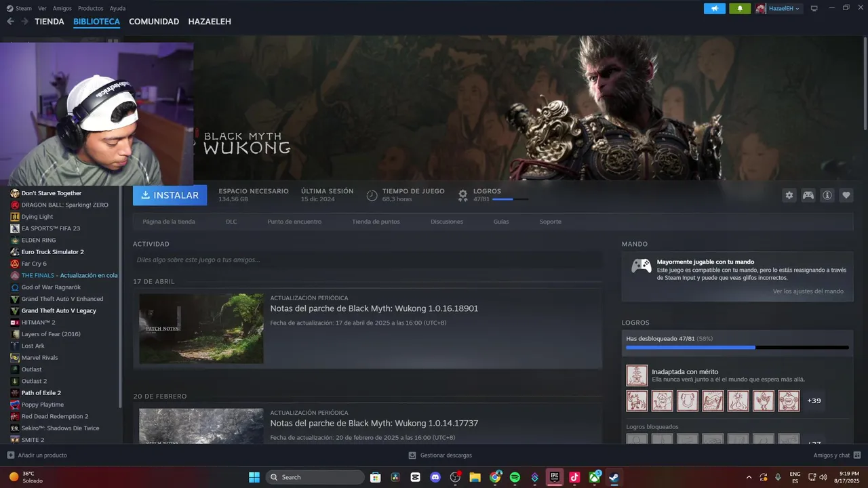Screen dimensions: 868x488
Task: Open the announcements megaphone button
Action: tap(715, 8)
